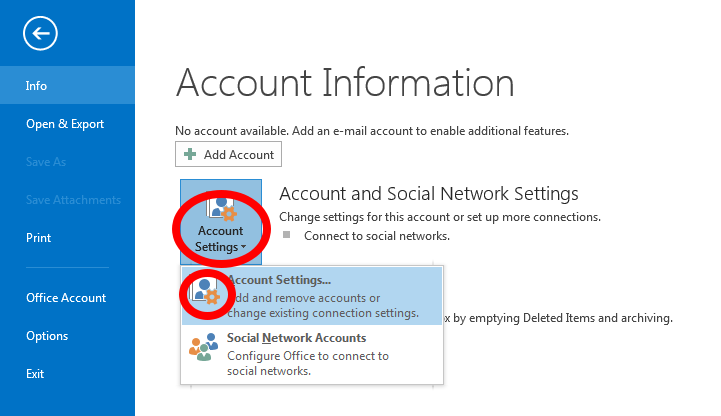Click the Account Settings menu entry icon

pyautogui.click(x=206, y=292)
